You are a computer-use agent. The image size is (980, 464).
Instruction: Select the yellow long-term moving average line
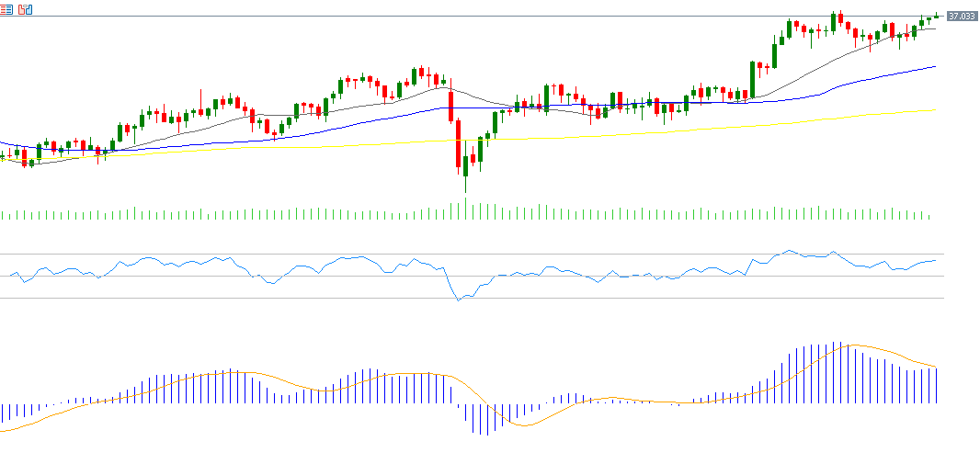644,132
